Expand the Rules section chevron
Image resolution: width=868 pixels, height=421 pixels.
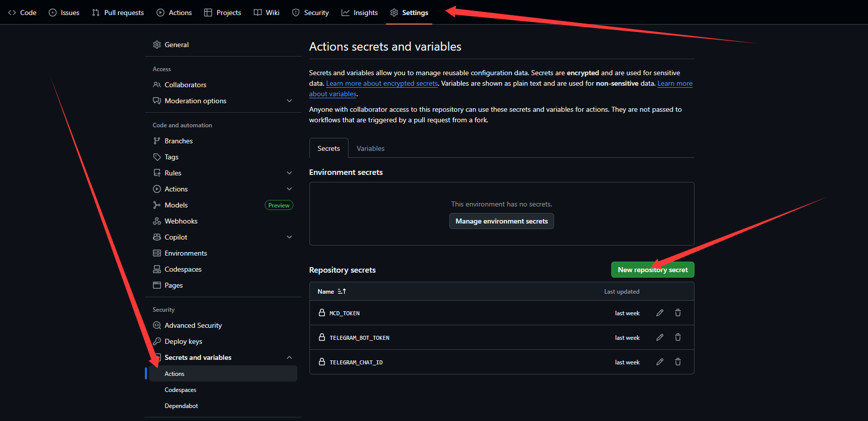(x=289, y=173)
